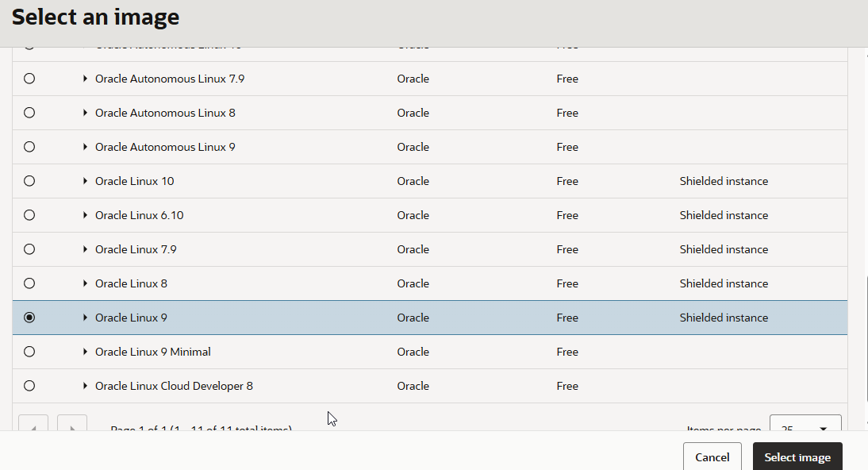
Task: Select the Oracle Linux 9 Minimal radio button
Action: [29, 352]
